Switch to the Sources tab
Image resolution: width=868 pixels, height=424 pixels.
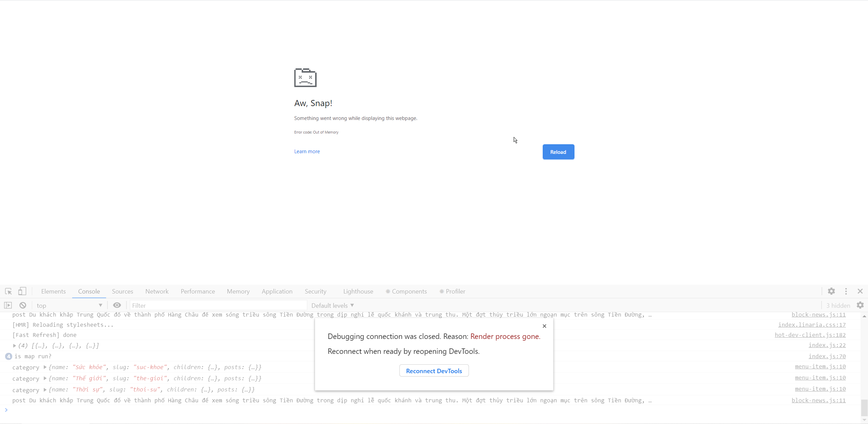(122, 291)
